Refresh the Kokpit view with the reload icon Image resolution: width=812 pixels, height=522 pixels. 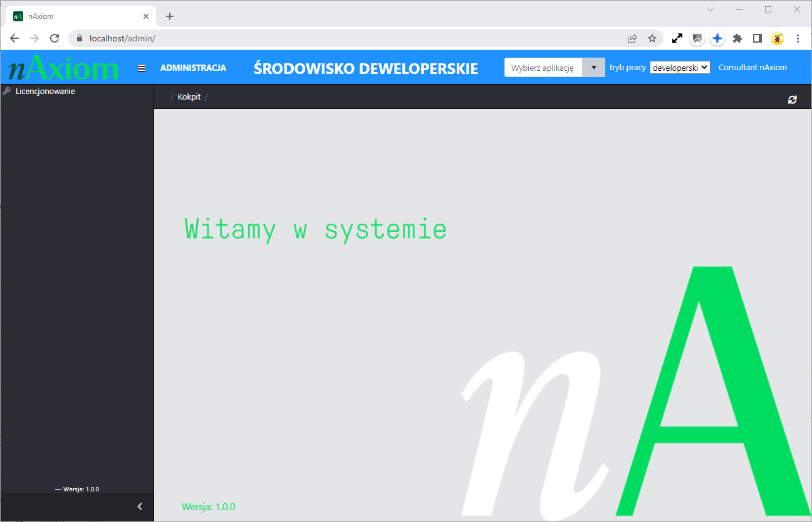pyautogui.click(x=792, y=99)
